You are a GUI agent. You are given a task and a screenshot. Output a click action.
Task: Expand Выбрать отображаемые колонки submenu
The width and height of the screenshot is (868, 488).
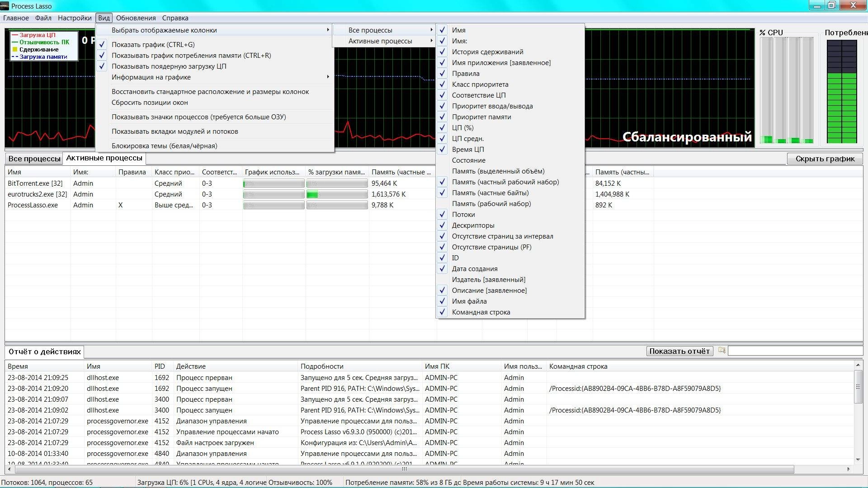(x=215, y=30)
